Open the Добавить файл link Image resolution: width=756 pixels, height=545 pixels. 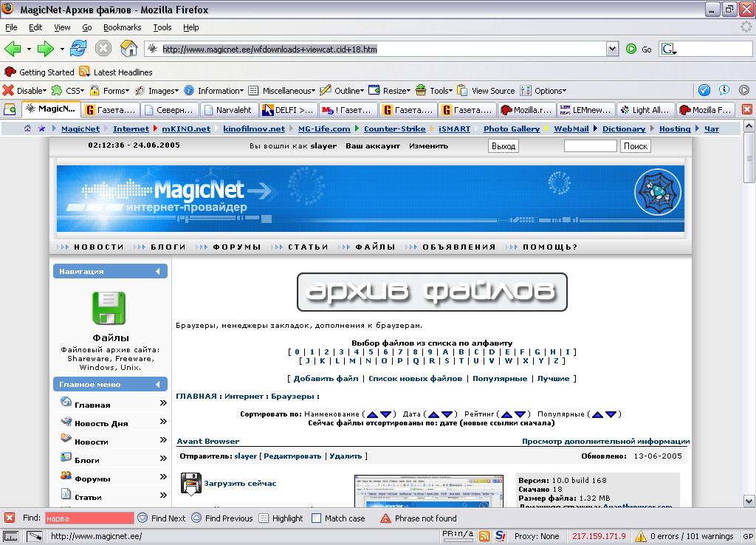point(326,379)
